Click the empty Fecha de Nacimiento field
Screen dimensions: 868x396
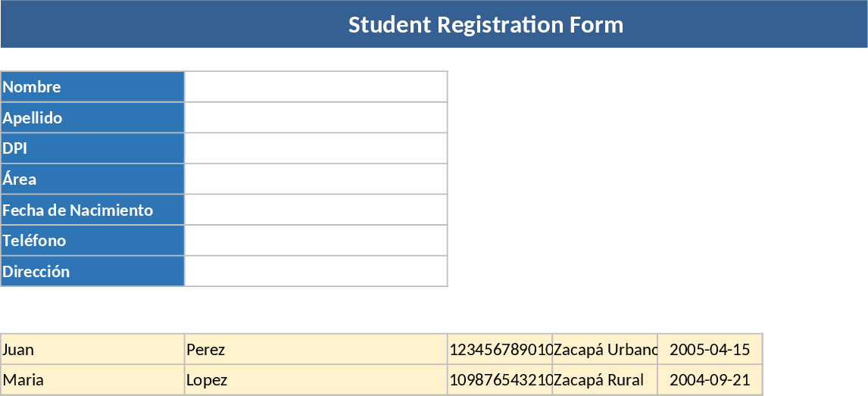click(x=316, y=210)
